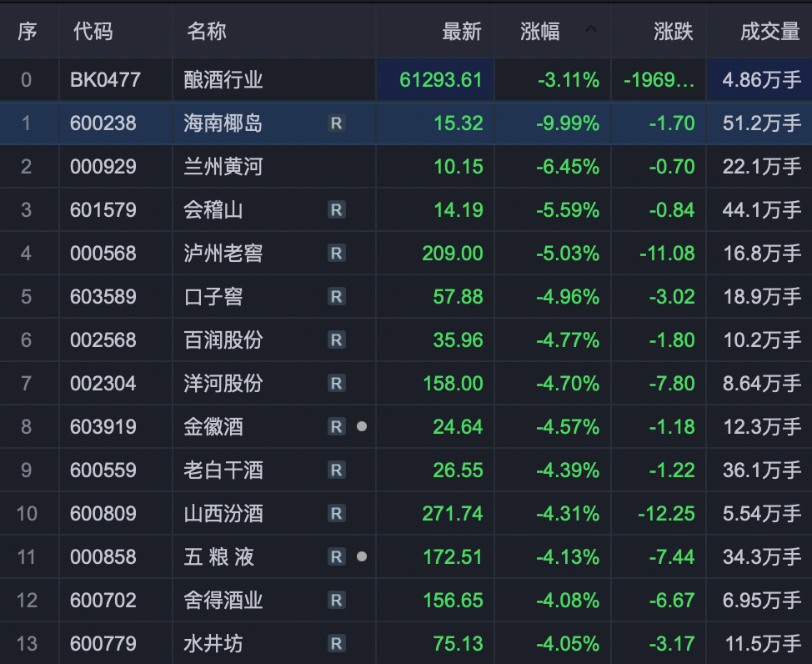The width and height of the screenshot is (812, 664).
Task: Open the 五 粮 液 stock name
Action: coord(218,556)
